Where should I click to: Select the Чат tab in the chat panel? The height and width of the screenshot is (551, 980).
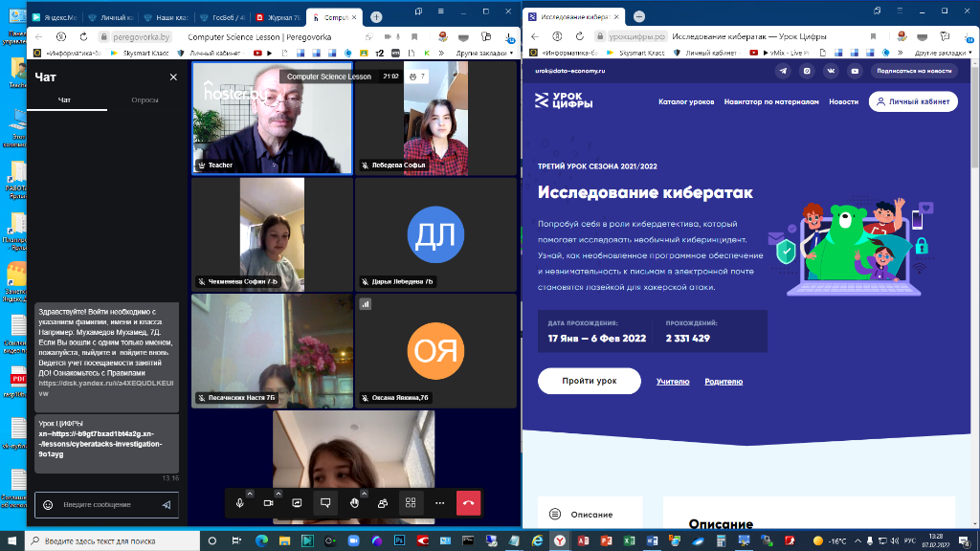tap(64, 99)
